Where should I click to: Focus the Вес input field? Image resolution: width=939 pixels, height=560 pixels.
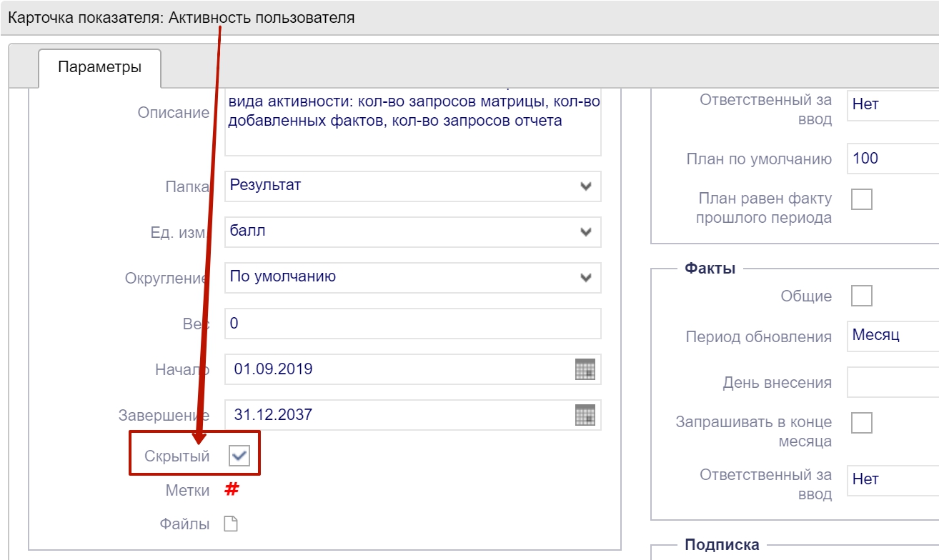coord(412,324)
